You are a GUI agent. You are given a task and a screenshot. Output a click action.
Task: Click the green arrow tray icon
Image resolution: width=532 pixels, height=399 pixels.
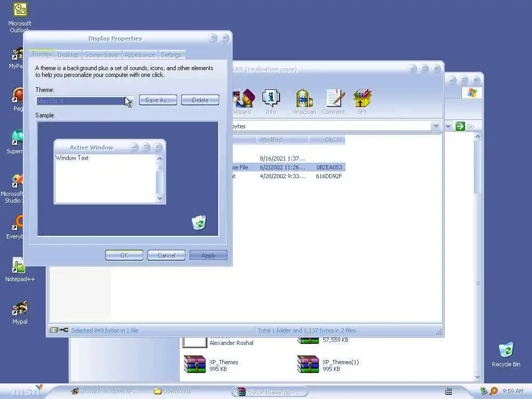tap(484, 391)
